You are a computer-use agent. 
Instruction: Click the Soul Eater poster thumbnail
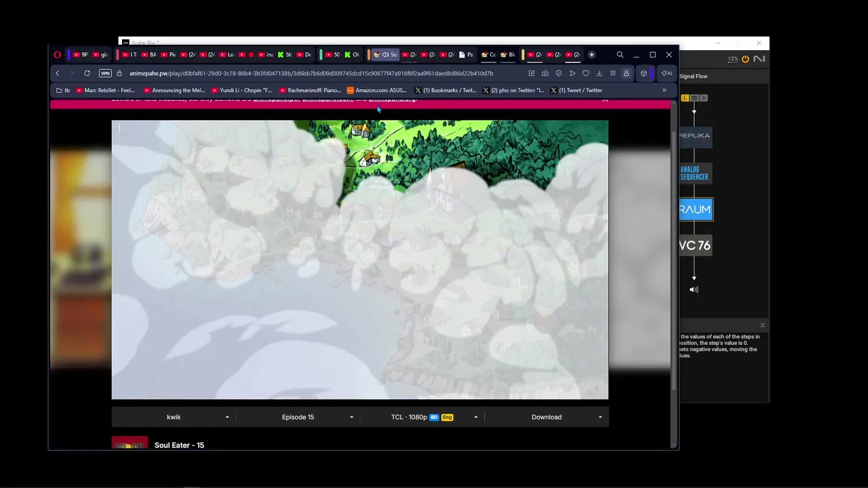coord(130,443)
